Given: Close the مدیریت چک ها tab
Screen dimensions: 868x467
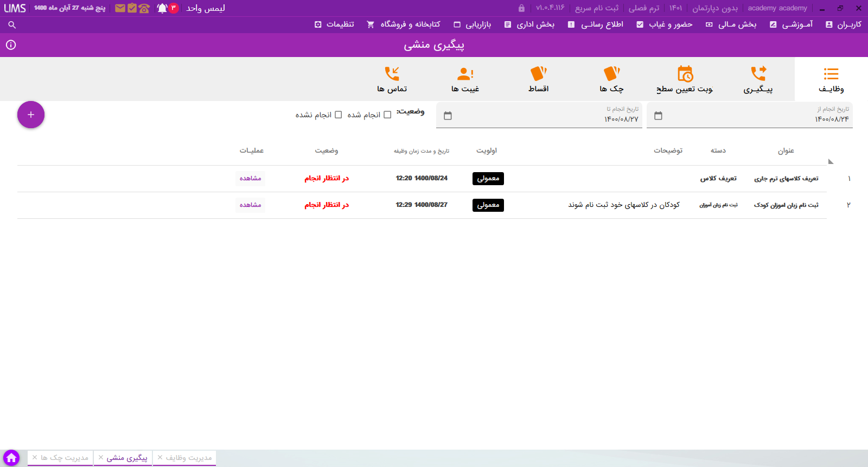Looking at the screenshot, I should pyautogui.click(x=35, y=458).
